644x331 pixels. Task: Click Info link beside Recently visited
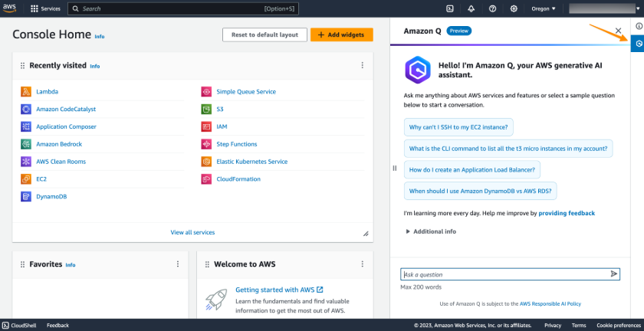coord(95,66)
